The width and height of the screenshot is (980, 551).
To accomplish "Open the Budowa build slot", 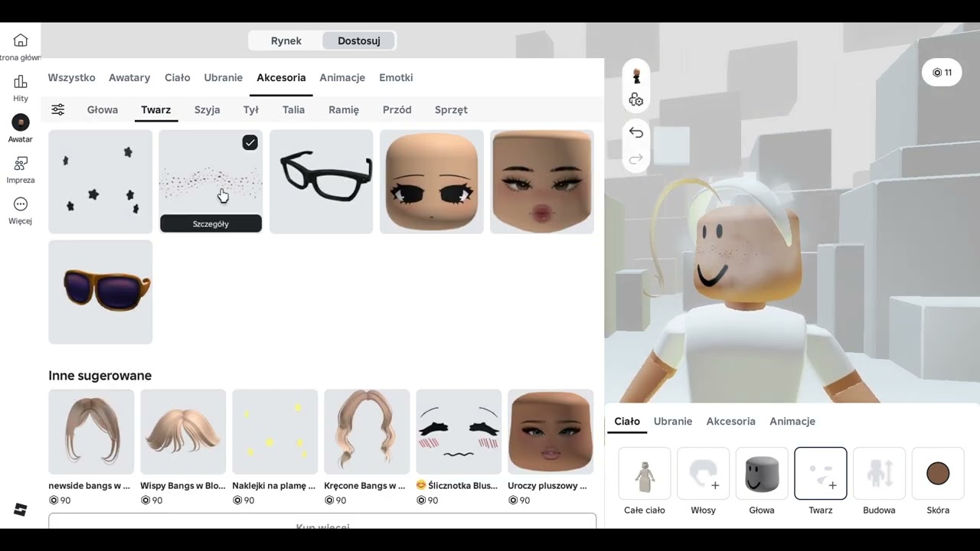I will (x=879, y=474).
